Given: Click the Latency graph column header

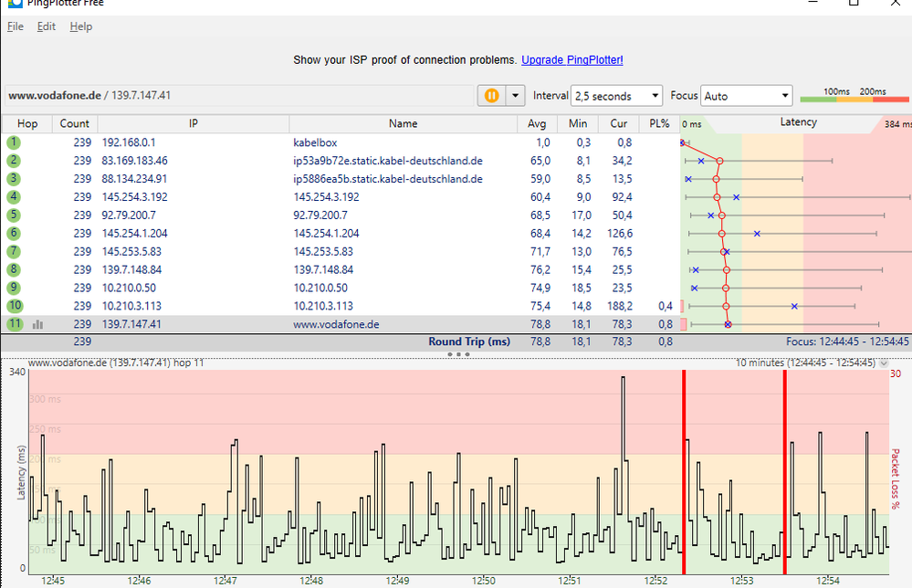Looking at the screenshot, I should [x=798, y=122].
